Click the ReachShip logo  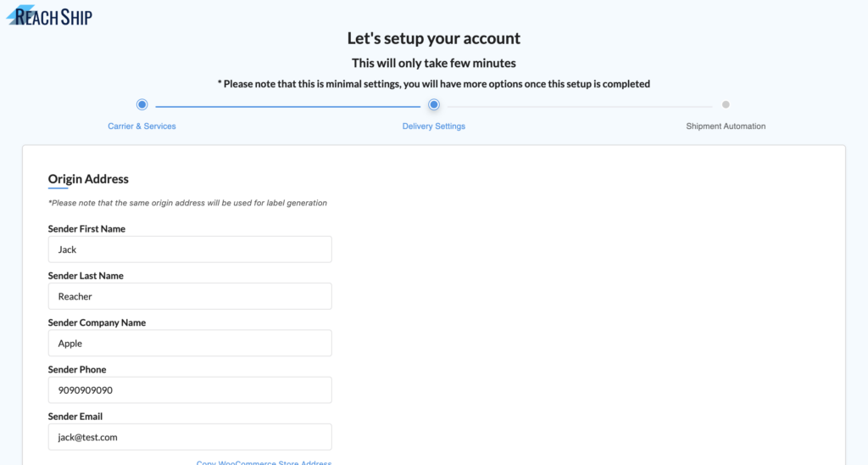[x=49, y=15]
